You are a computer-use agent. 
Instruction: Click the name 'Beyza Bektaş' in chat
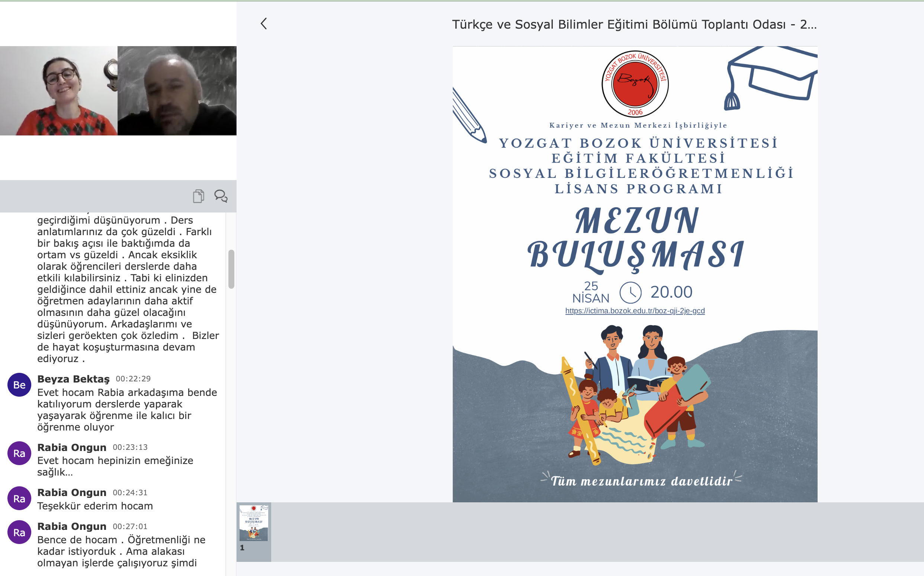click(x=74, y=379)
